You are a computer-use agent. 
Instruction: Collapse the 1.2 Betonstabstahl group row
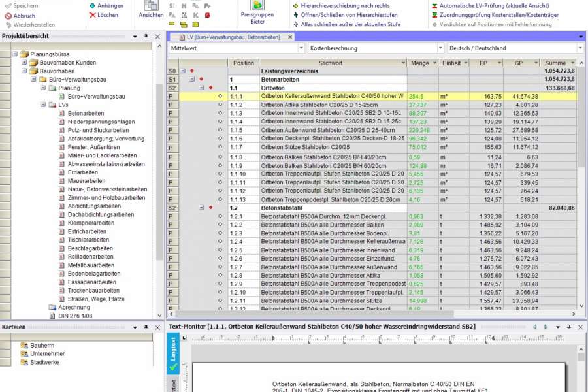tap(201, 208)
